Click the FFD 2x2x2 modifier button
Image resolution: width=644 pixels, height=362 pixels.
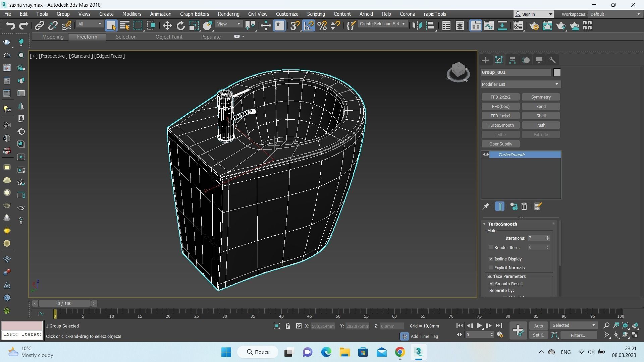[500, 97]
